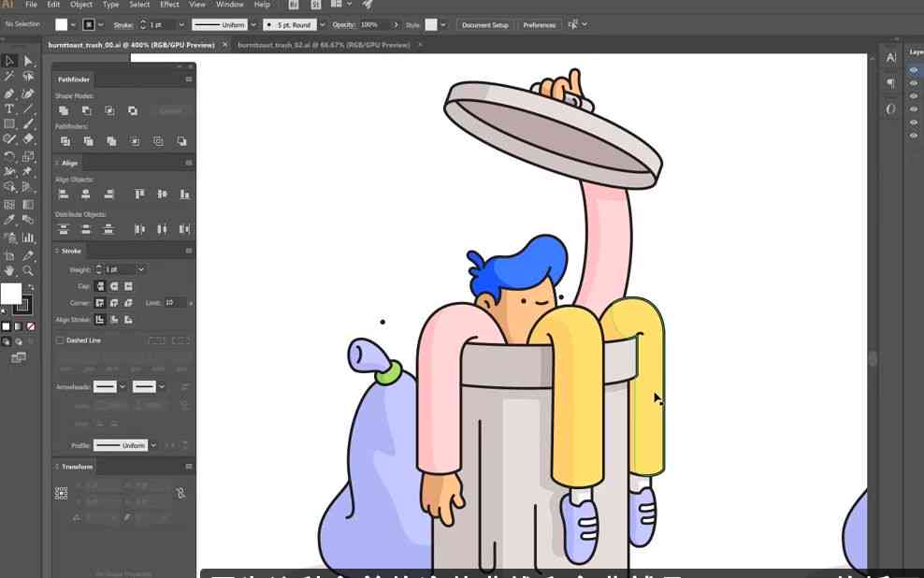Viewport: 924px width, 578px height.
Task: Click the Document Setup button
Action: point(485,24)
